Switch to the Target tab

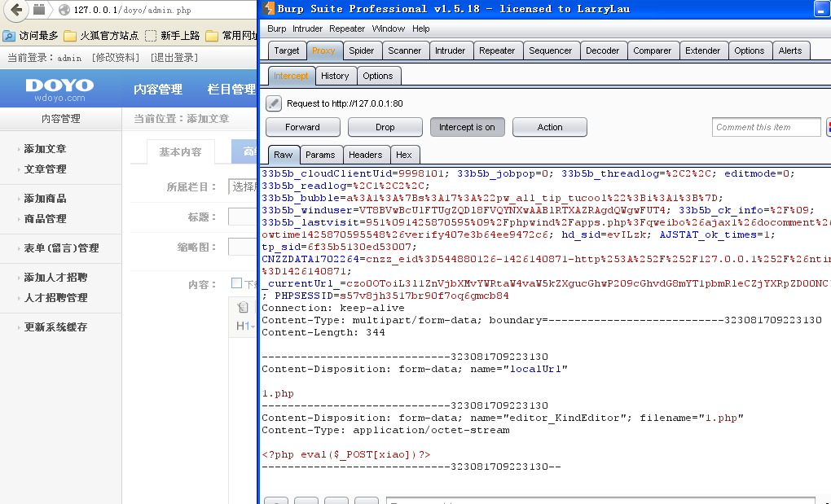coord(287,50)
